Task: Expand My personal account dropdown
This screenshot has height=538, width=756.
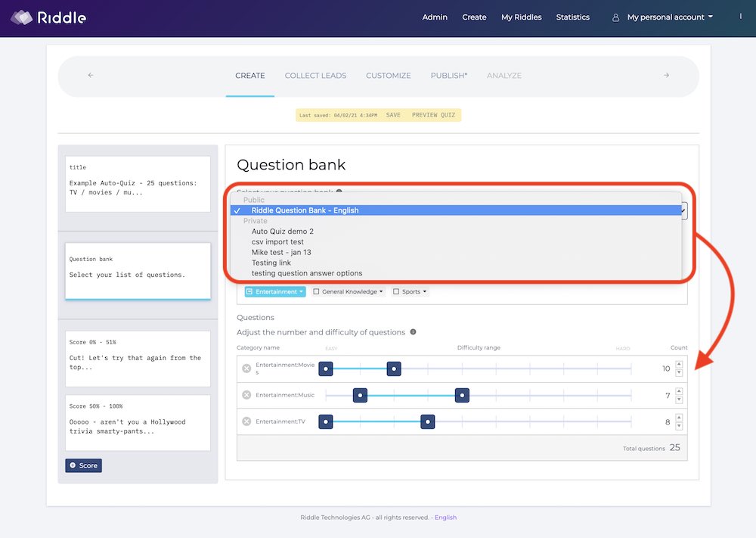Action: pos(670,17)
